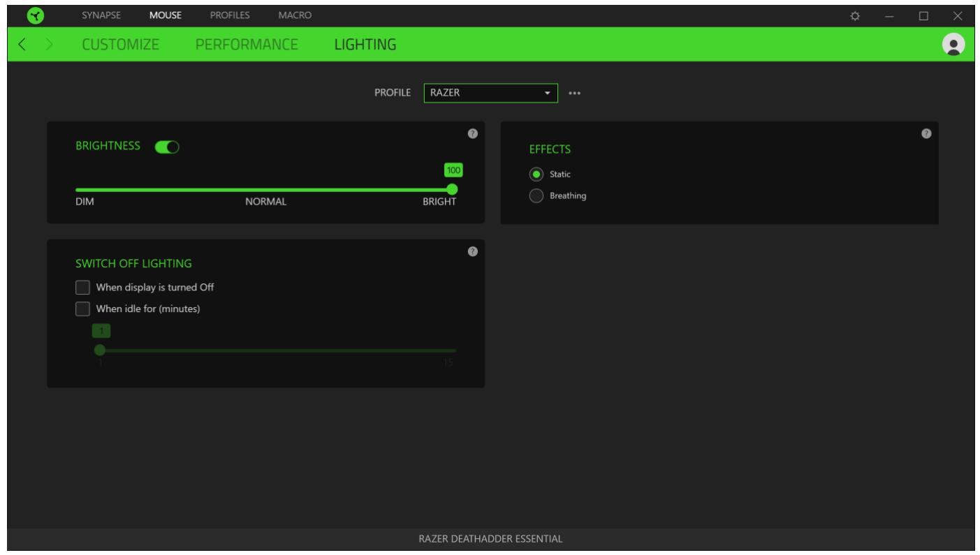Show help for Switch Off Lighting panel

tap(473, 251)
